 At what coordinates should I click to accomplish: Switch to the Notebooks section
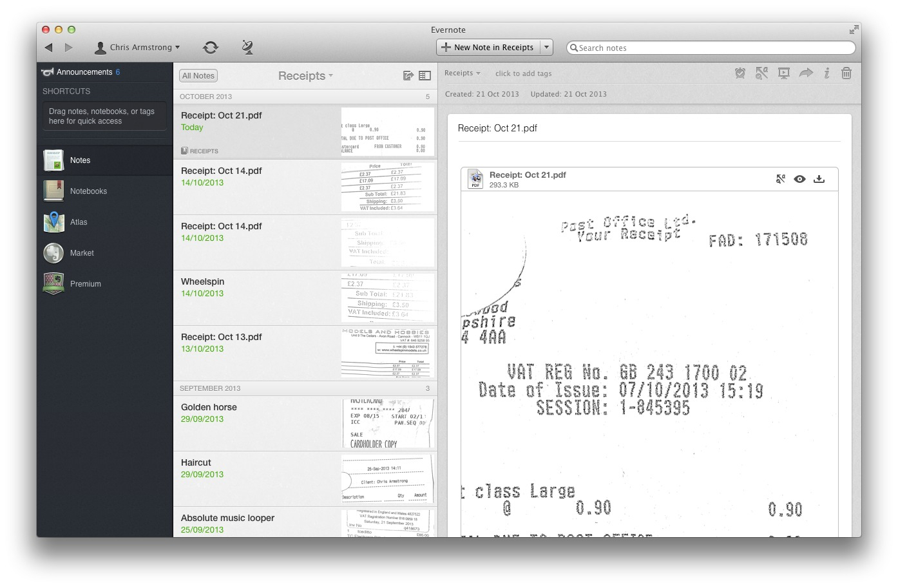(88, 191)
